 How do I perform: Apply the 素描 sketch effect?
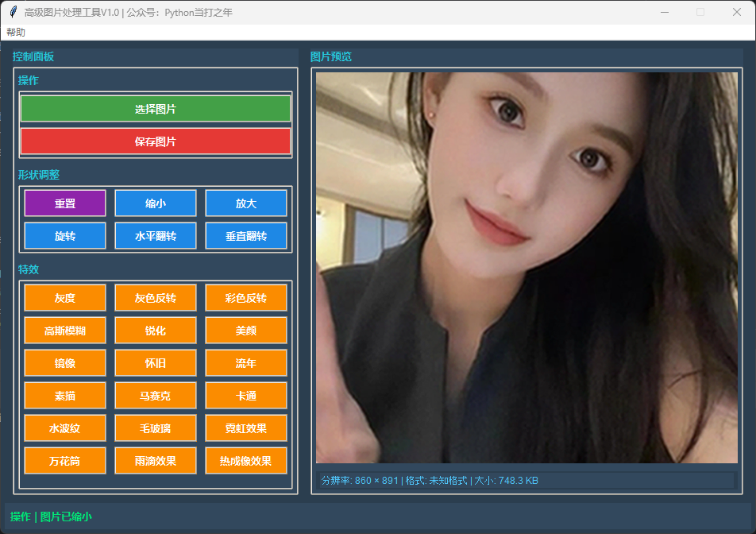click(65, 396)
